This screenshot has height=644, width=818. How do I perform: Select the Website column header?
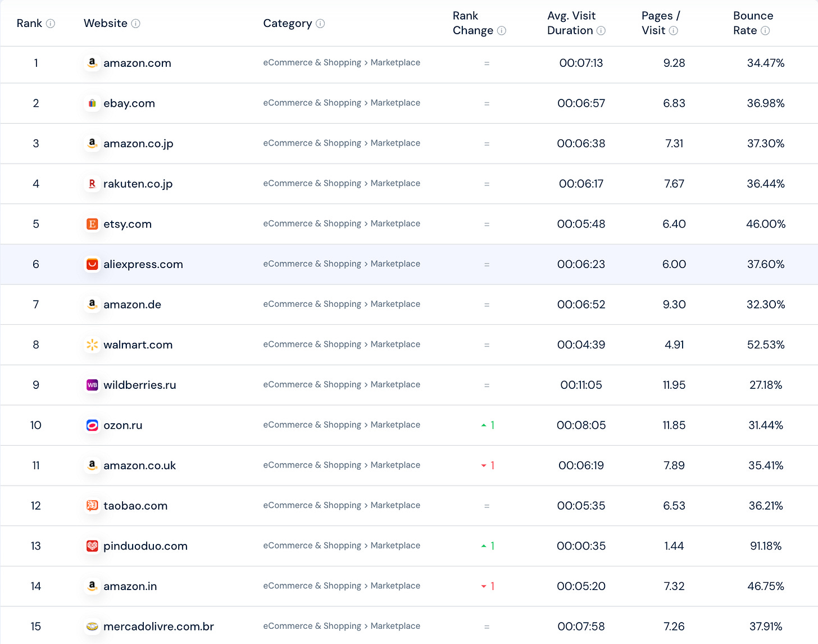point(106,24)
